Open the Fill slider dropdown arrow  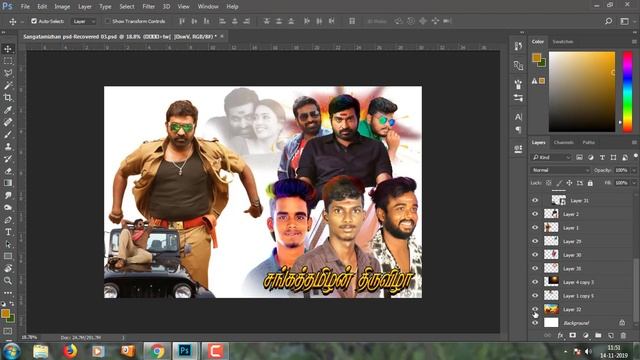coord(634,183)
